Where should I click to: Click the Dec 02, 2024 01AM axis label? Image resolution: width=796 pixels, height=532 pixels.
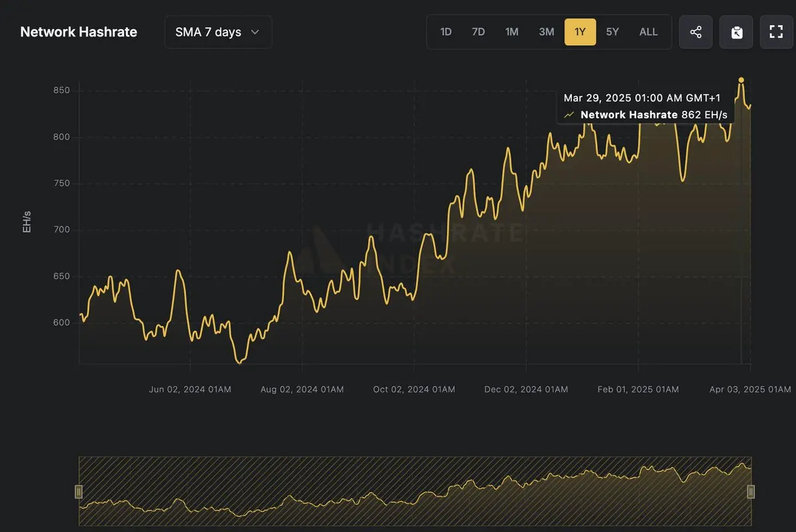click(x=527, y=389)
